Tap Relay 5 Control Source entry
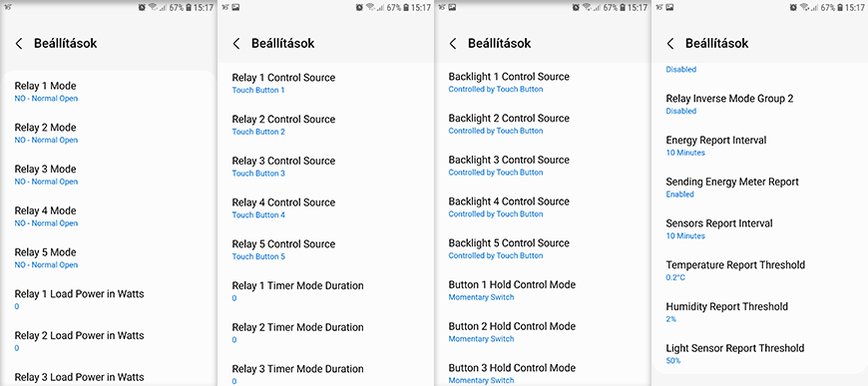This screenshot has height=386, width=868. (x=325, y=249)
